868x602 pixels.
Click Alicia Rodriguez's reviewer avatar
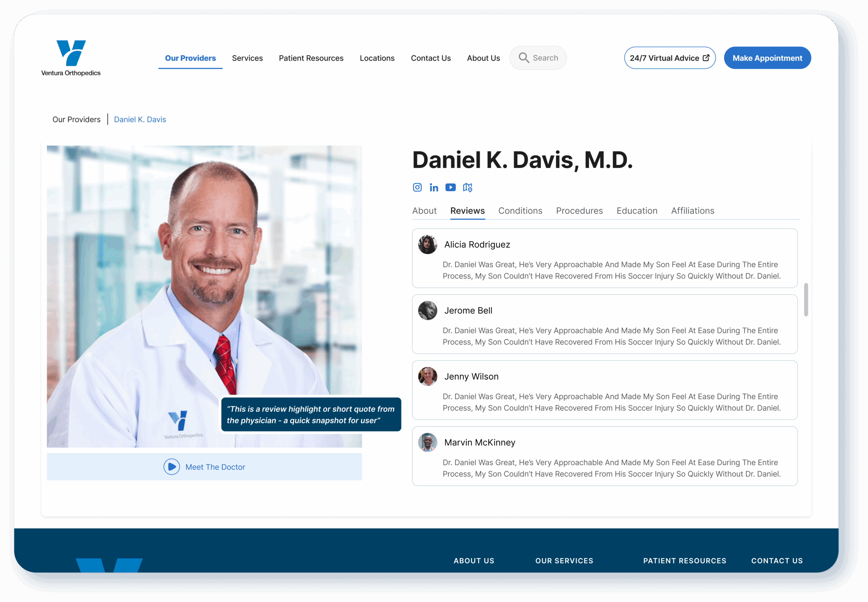pyautogui.click(x=427, y=245)
